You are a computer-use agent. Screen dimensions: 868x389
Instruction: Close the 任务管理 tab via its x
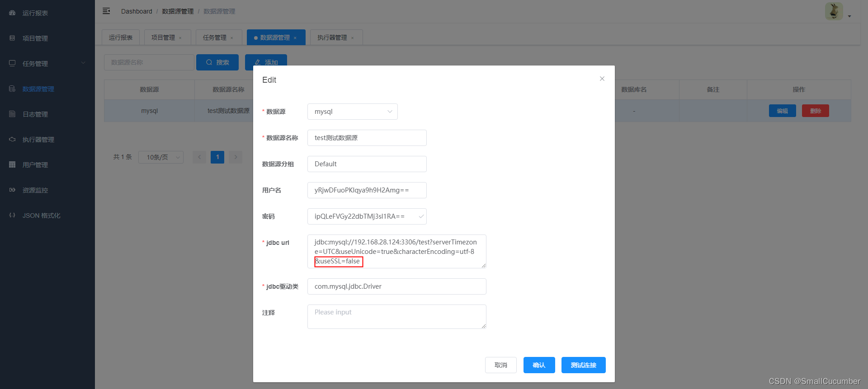[x=232, y=38]
